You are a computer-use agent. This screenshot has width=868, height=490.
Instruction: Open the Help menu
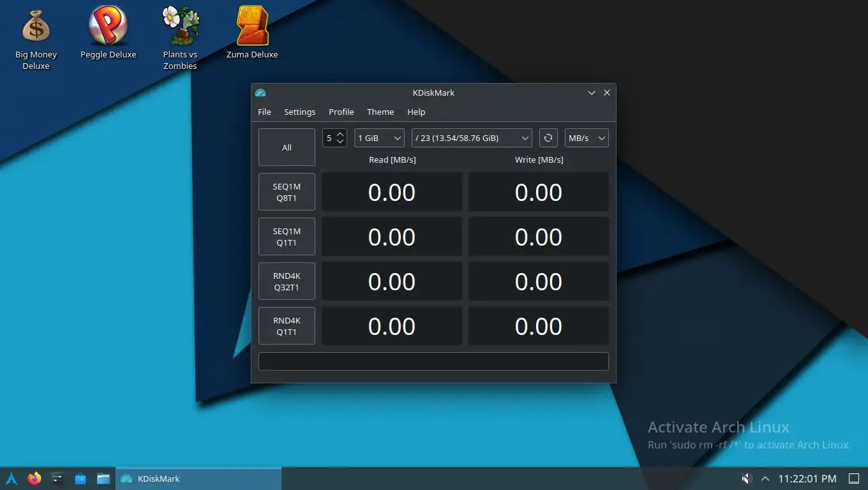tap(416, 112)
